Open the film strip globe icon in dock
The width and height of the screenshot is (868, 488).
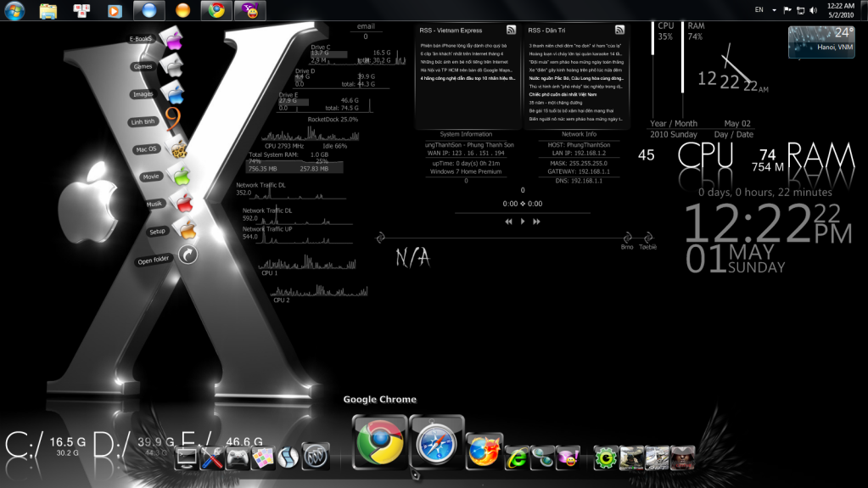click(288, 457)
